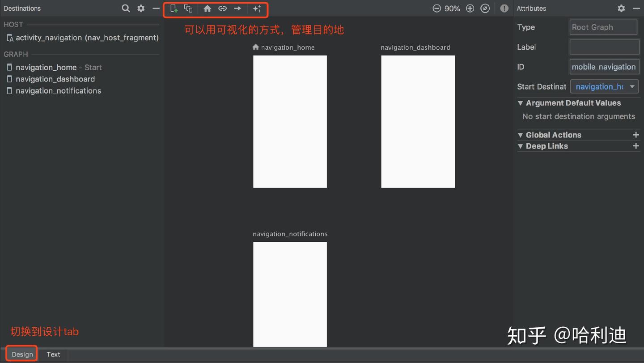Image resolution: width=644 pixels, height=363 pixels.
Task: Click the Deep Link icon in toolbar
Action: [x=222, y=8]
